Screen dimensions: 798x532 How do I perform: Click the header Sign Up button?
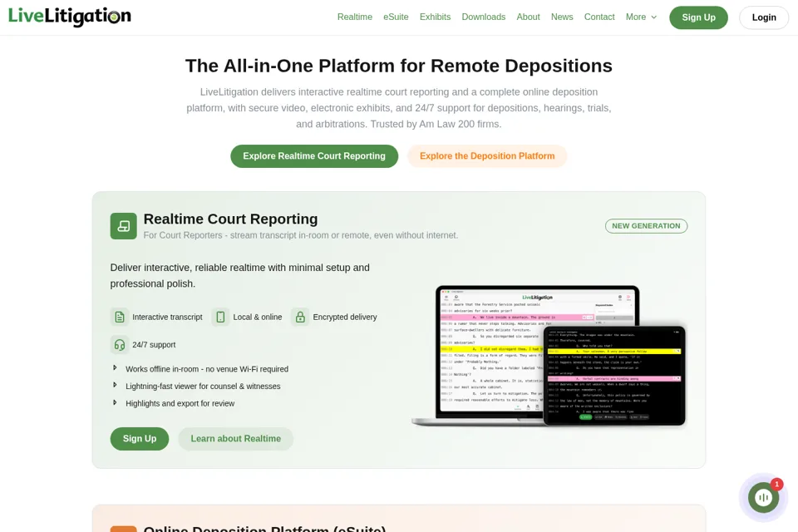coord(698,17)
